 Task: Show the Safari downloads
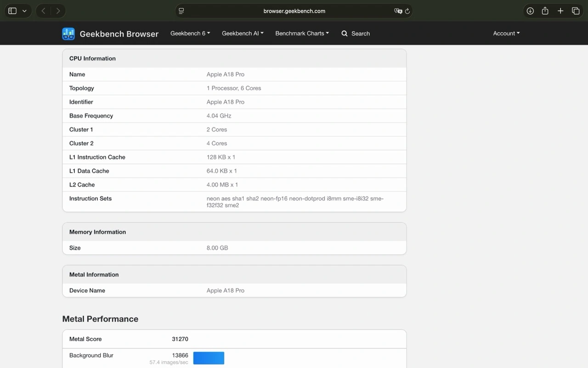click(x=530, y=11)
